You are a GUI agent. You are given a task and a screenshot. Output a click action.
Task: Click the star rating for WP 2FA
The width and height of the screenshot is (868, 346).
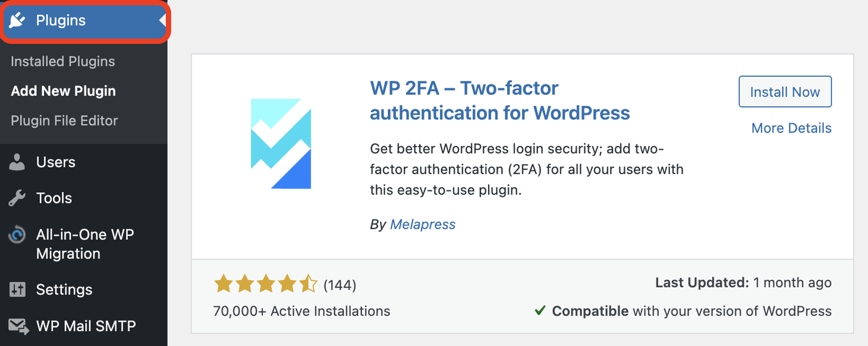tap(266, 284)
